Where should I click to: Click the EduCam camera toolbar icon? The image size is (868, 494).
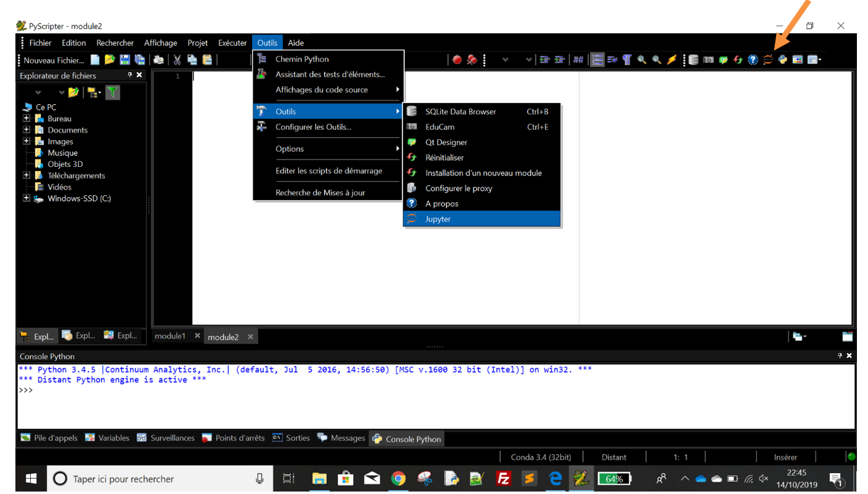(x=708, y=60)
